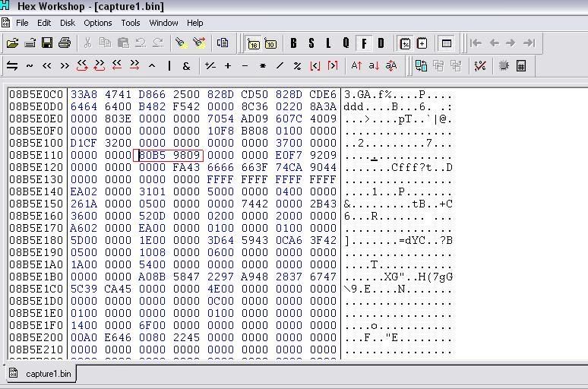Click the Compare files icon
588x389 pixels.
(x=421, y=66)
